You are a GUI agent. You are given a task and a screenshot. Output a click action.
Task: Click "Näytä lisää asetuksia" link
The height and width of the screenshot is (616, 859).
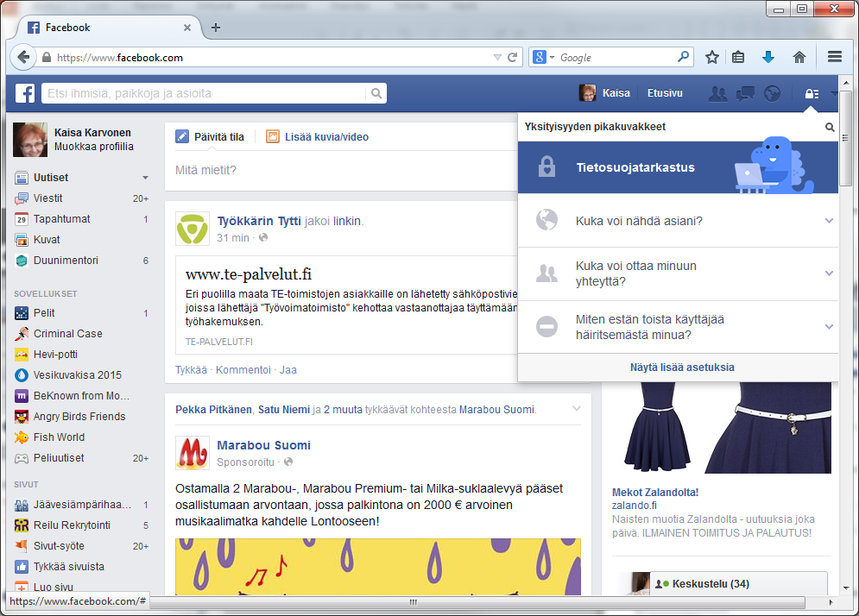(682, 368)
